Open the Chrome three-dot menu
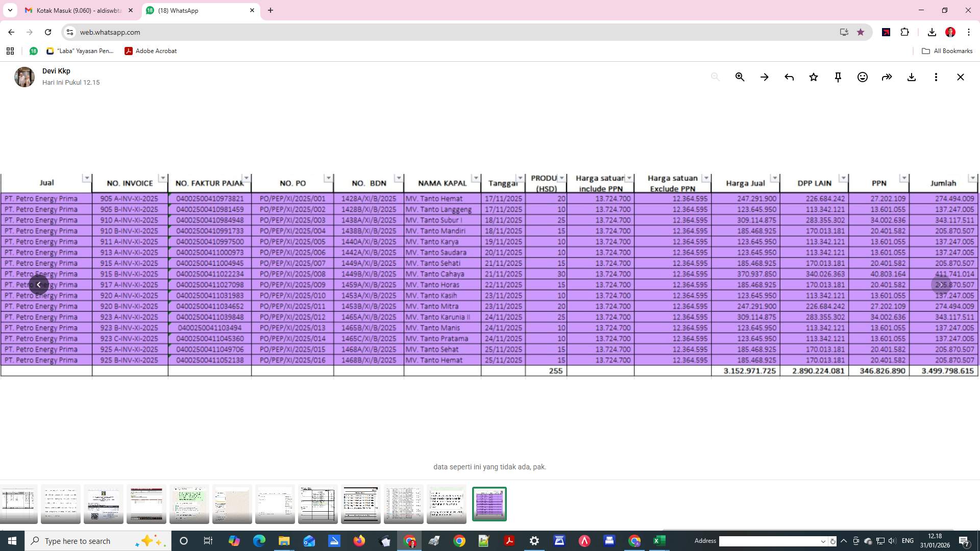The image size is (980, 551). click(x=969, y=32)
